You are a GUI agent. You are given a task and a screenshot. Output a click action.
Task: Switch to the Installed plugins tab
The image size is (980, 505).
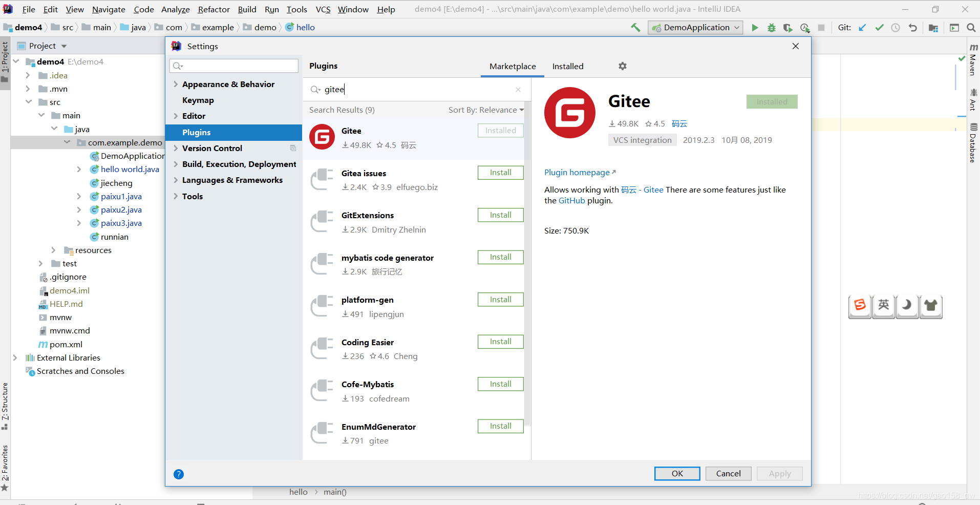568,67
